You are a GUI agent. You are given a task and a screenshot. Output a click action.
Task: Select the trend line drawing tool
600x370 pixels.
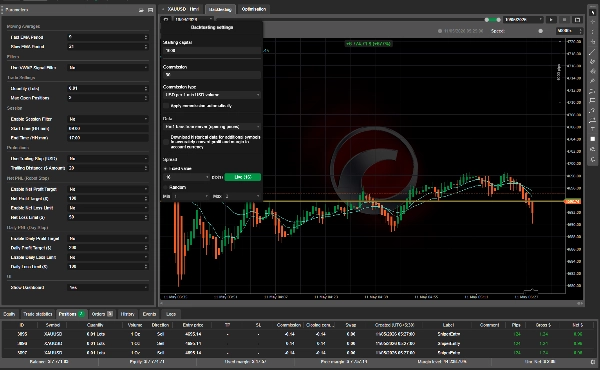click(593, 52)
